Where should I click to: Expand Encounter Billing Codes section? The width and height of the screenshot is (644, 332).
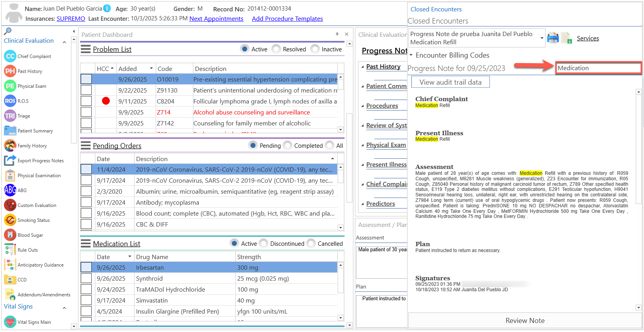(411, 55)
